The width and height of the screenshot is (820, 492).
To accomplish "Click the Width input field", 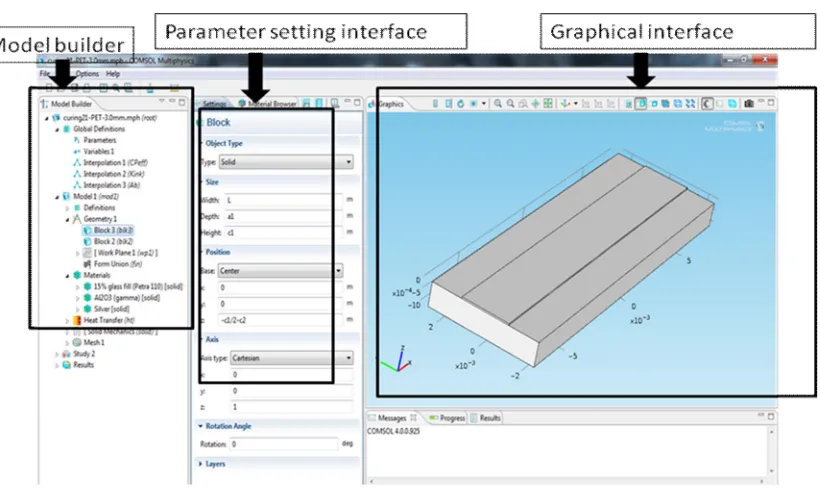I will 284,200.
